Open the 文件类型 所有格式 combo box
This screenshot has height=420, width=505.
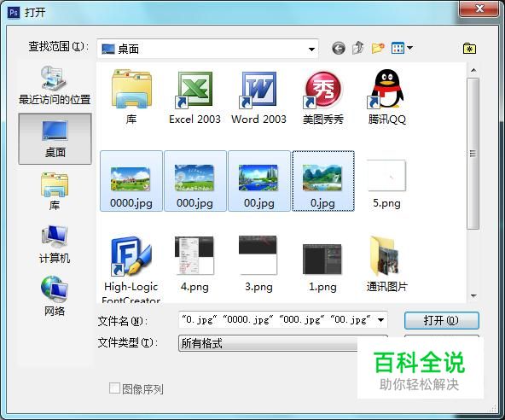282,343
